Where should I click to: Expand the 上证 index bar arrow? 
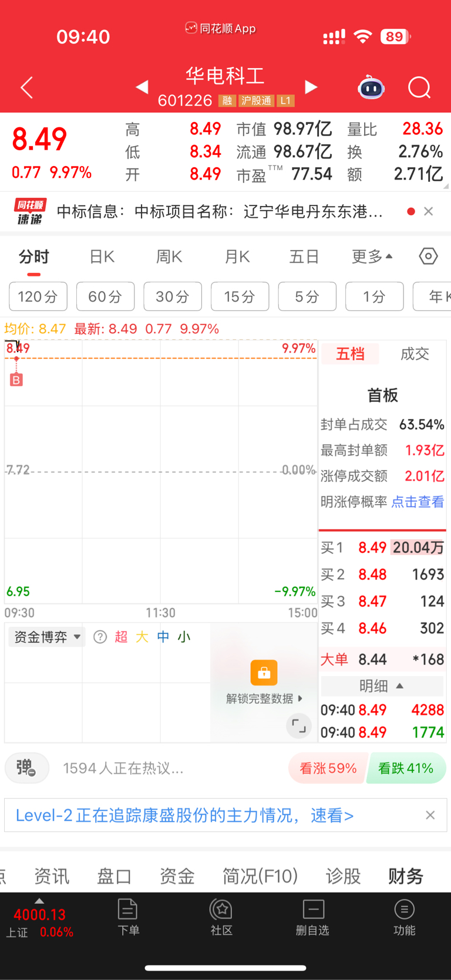click(x=39, y=901)
